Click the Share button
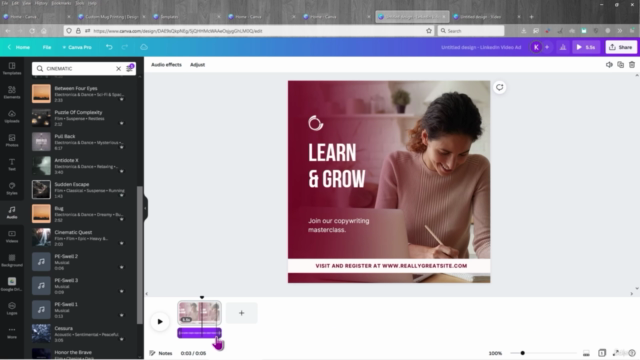 click(x=621, y=47)
